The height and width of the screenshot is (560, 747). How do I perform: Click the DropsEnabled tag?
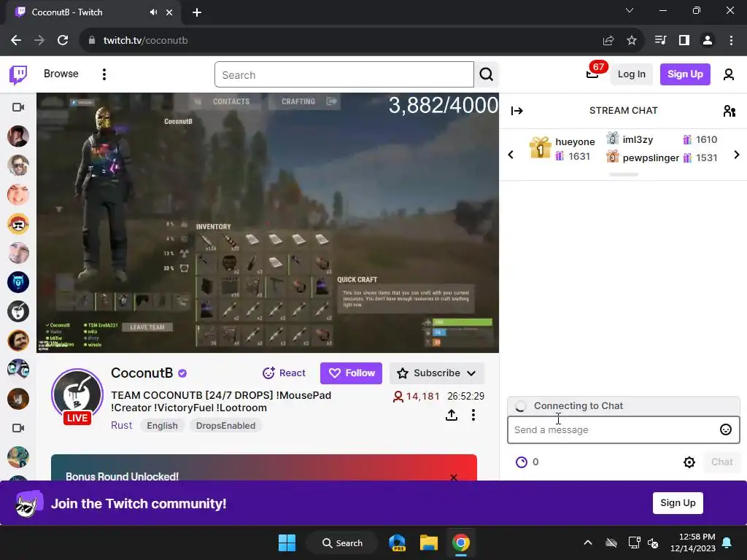click(x=226, y=426)
